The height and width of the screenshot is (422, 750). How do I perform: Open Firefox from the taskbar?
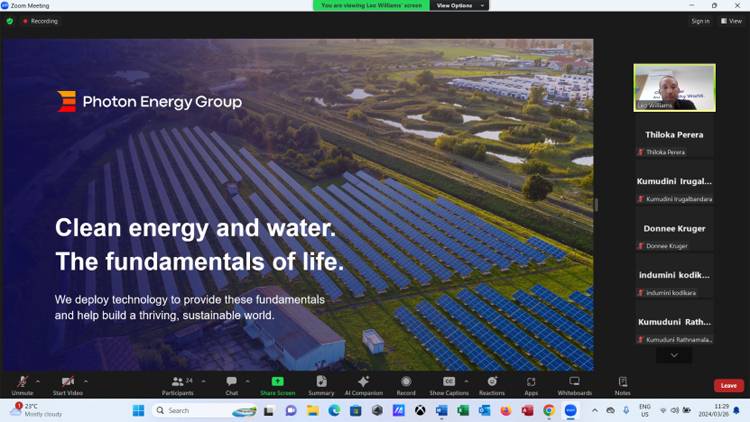coord(506,411)
